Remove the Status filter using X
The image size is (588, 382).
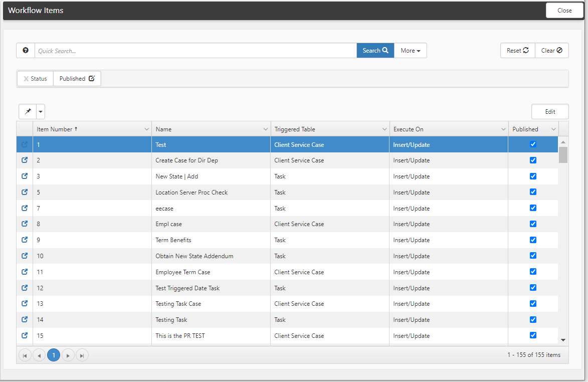tap(26, 79)
